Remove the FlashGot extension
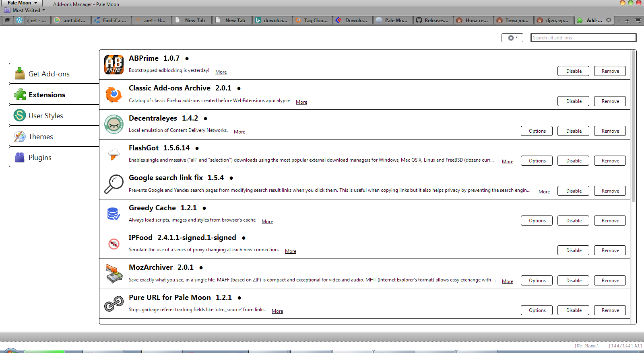Screen dimensions: 644x353 pos(610,161)
